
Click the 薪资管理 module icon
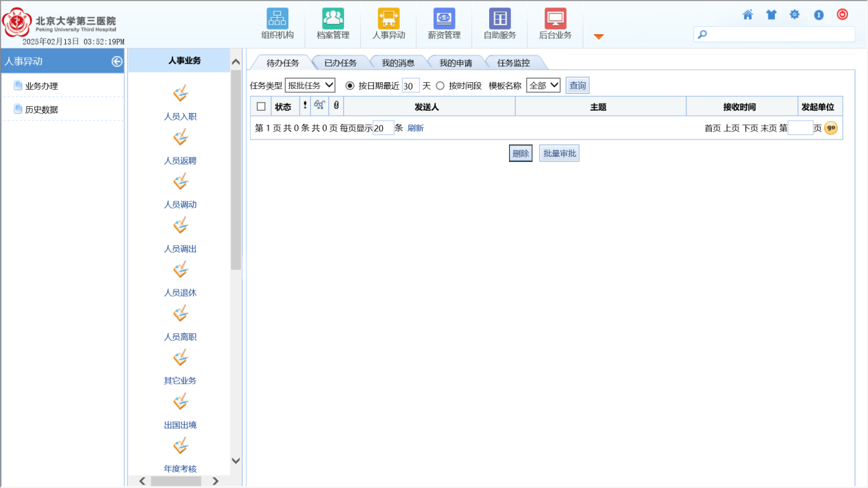tap(444, 19)
